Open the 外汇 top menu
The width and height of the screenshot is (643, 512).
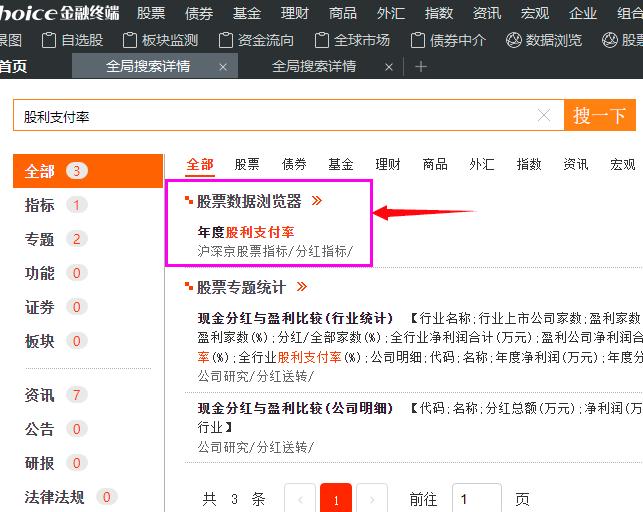(391, 13)
